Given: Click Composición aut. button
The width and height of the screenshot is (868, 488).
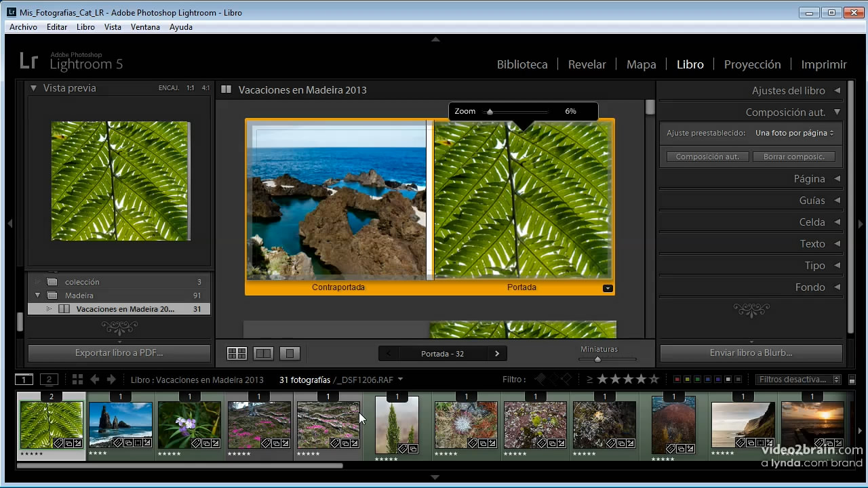Looking at the screenshot, I should pyautogui.click(x=707, y=157).
